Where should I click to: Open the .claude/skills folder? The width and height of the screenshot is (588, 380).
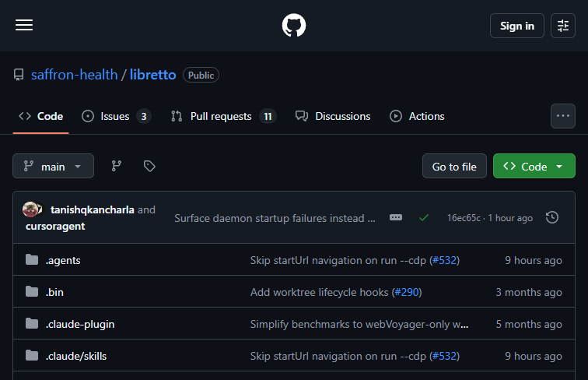click(76, 356)
